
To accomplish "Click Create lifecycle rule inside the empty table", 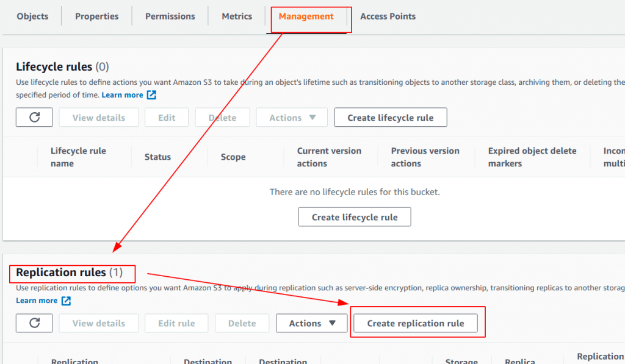I will click(354, 216).
